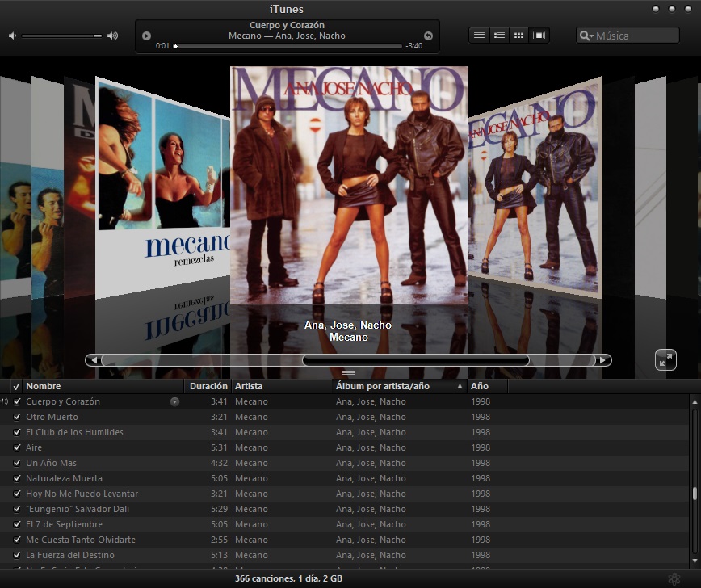Click the play arrow in the LCD display
This screenshot has width=701, height=588.
point(145,35)
